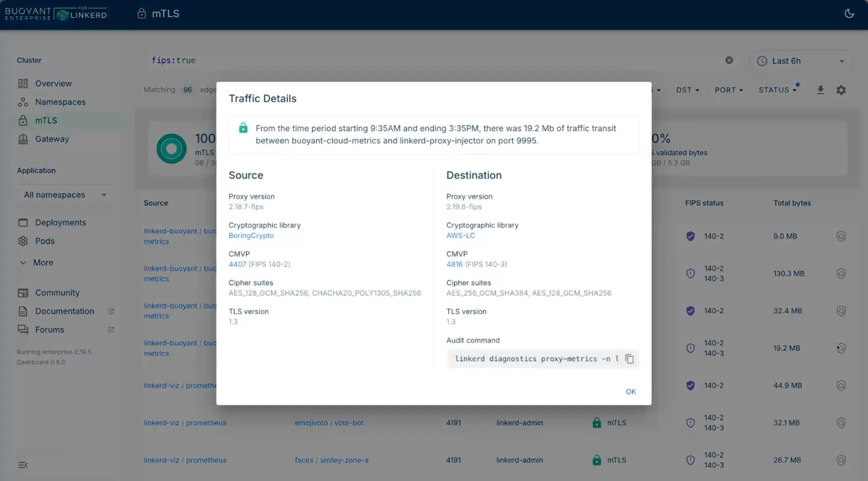Open Documentation external link
The height and width of the screenshot is (481, 868).
65,311
